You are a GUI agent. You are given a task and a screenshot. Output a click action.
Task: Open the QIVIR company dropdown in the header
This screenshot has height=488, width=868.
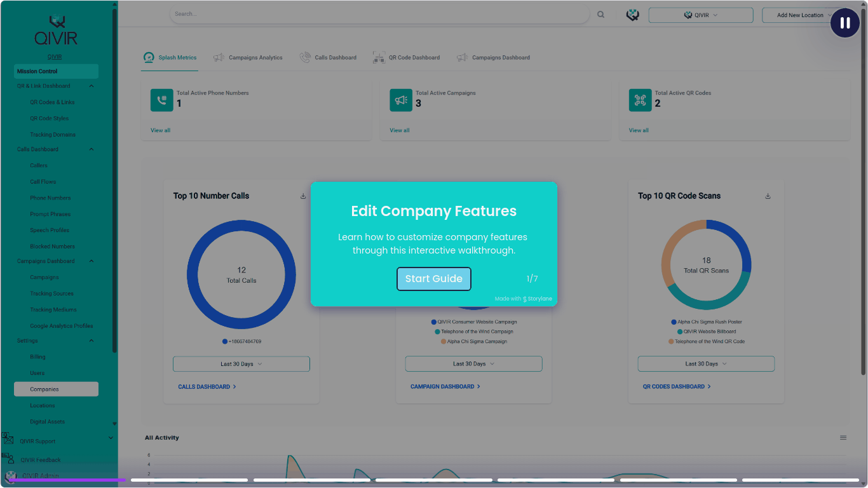[x=701, y=15]
